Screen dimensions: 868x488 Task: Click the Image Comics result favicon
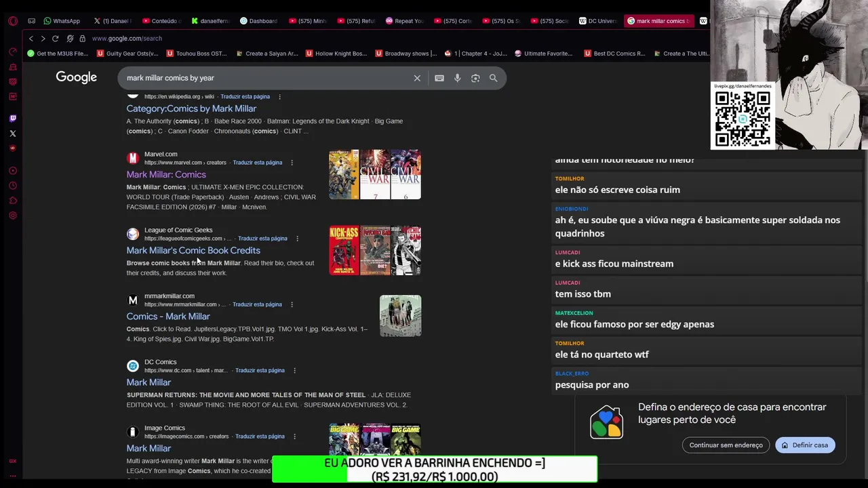[x=133, y=432]
